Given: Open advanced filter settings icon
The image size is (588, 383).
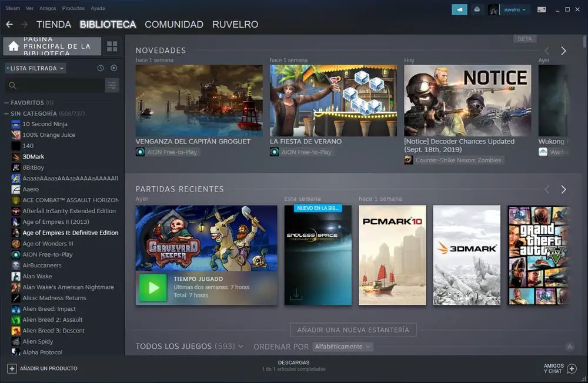Looking at the screenshot, I should (112, 85).
